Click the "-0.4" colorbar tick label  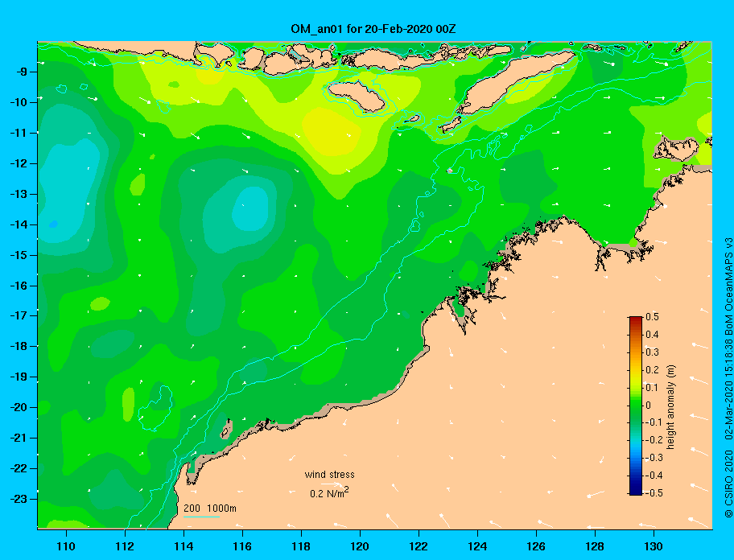(654, 476)
